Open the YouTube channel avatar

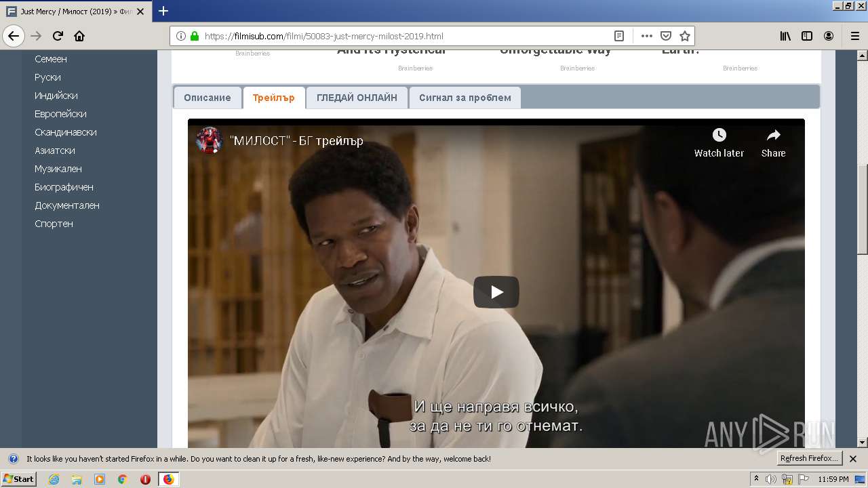pyautogui.click(x=209, y=140)
